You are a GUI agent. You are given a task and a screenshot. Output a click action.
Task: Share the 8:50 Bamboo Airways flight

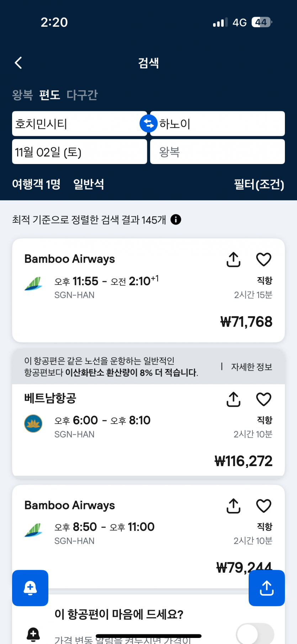tap(233, 506)
